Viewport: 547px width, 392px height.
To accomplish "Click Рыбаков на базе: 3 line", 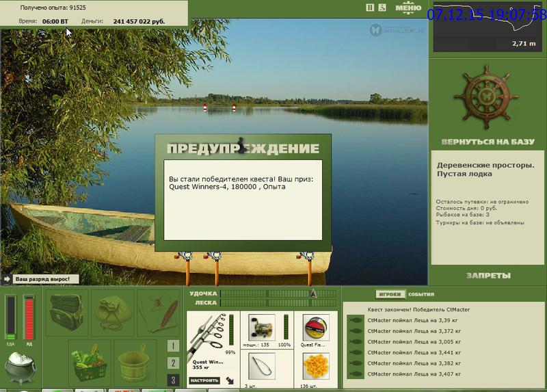I will 463,215.
